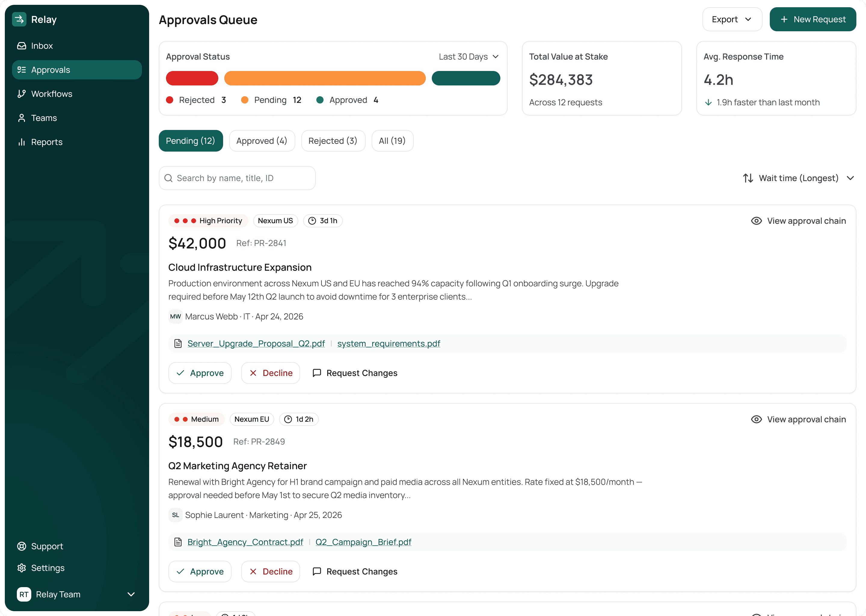Click the 3d 1h wait time clock icon
The width and height of the screenshot is (866, 616).
[312, 221]
